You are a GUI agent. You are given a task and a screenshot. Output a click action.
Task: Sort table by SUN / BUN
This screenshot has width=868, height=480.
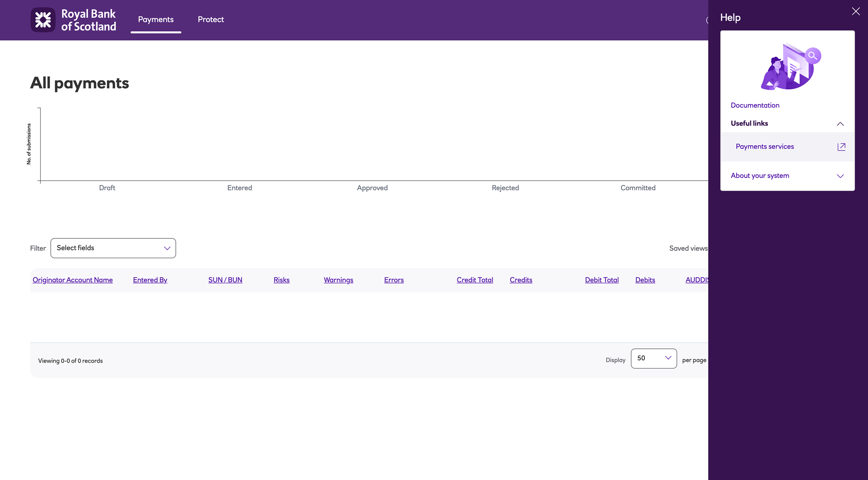pos(225,280)
